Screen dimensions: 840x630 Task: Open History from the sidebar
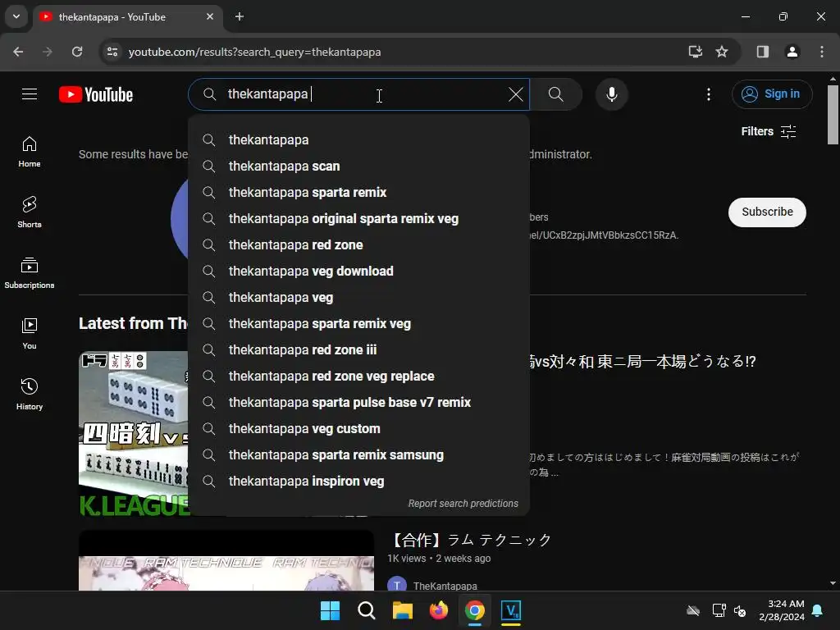click(30, 394)
